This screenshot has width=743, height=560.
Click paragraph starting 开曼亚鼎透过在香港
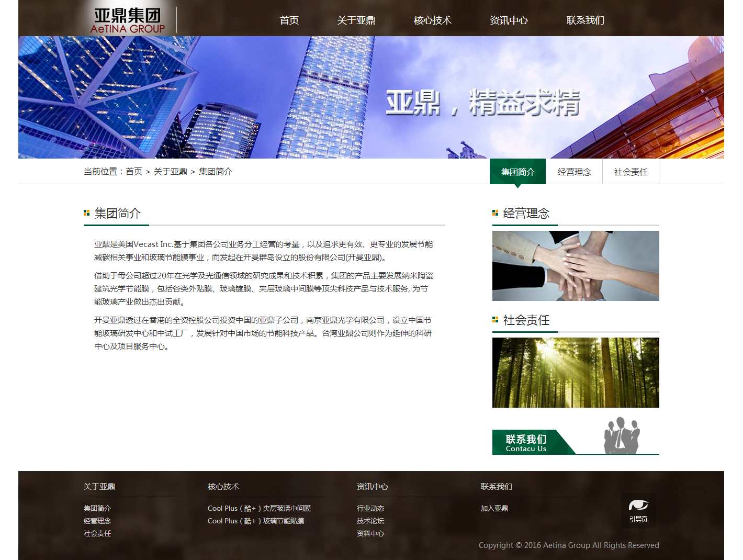tap(263, 333)
